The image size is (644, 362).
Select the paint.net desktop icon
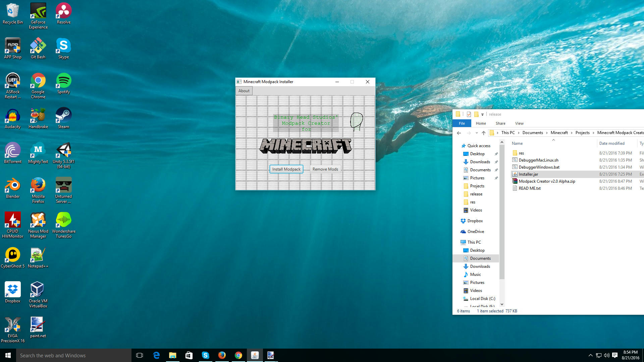click(x=38, y=327)
